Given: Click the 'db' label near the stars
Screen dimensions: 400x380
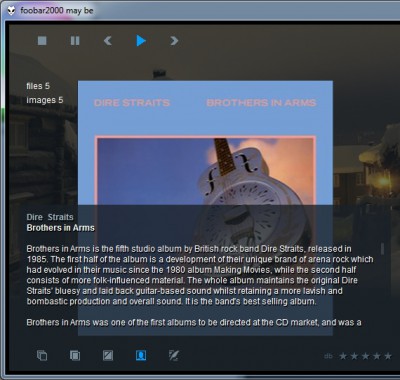Looking at the screenshot, I should pos(328,356).
